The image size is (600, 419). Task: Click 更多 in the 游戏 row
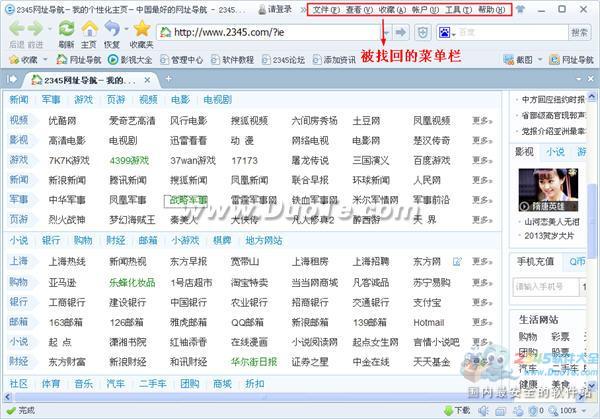pyautogui.click(x=482, y=160)
